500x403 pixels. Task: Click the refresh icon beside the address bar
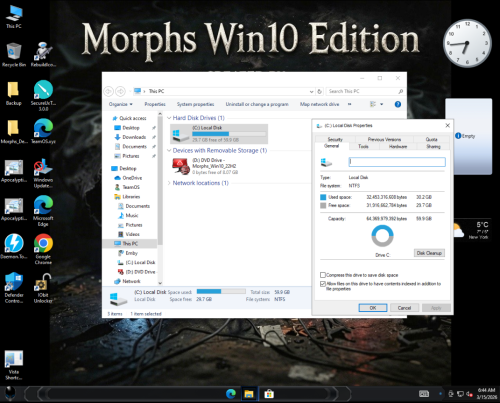click(x=319, y=91)
